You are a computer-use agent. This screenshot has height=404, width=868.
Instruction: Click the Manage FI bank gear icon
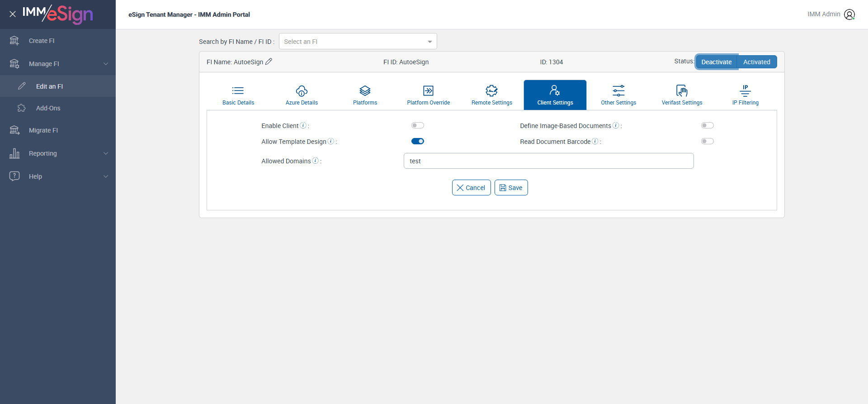[14, 64]
